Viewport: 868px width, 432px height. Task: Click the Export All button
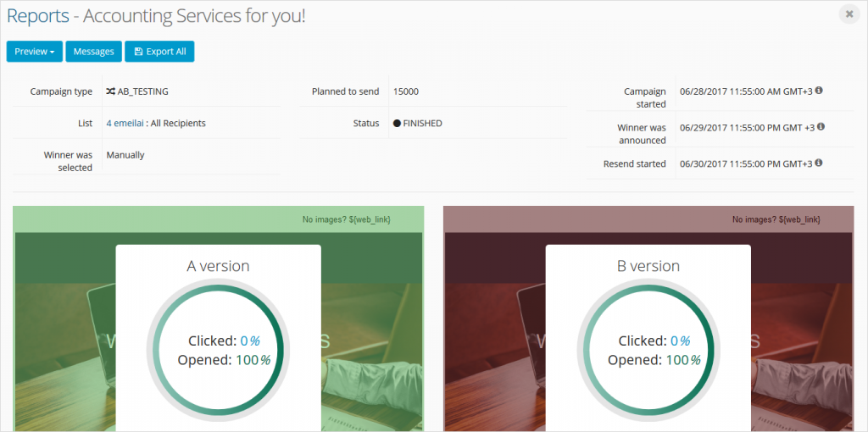(x=159, y=52)
